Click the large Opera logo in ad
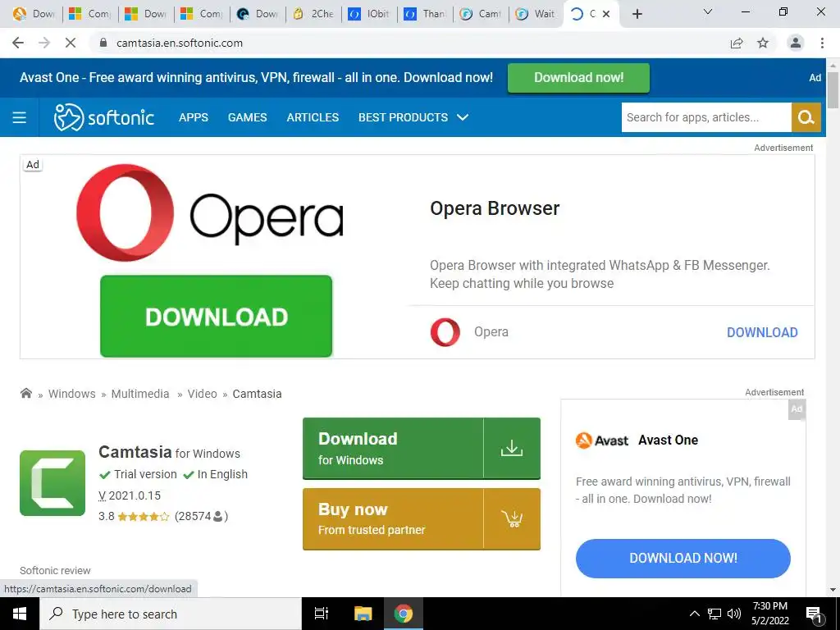This screenshot has height=630, width=840. tap(209, 213)
